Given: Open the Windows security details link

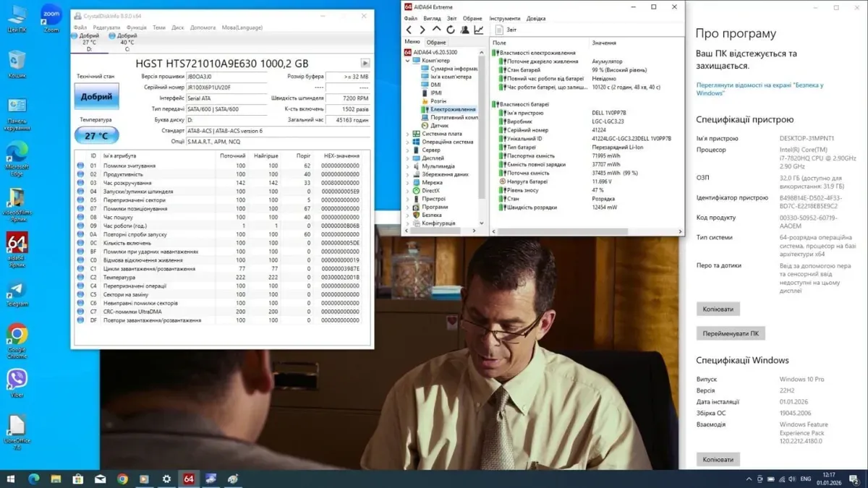Looking at the screenshot, I should tap(759, 89).
